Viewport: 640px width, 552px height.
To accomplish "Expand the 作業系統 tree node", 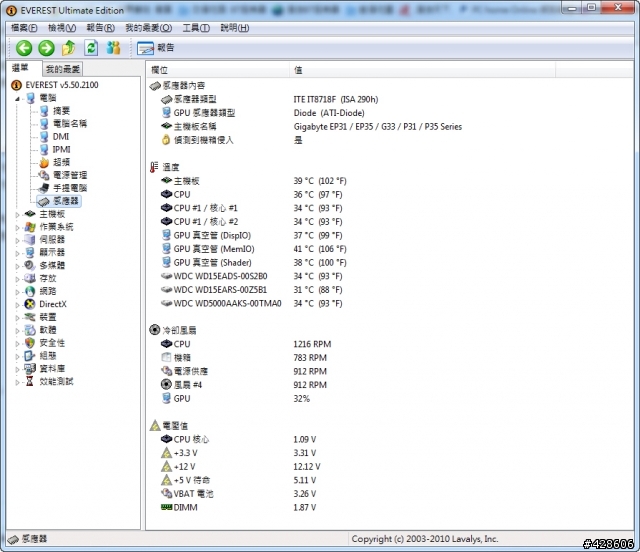I will [17, 228].
